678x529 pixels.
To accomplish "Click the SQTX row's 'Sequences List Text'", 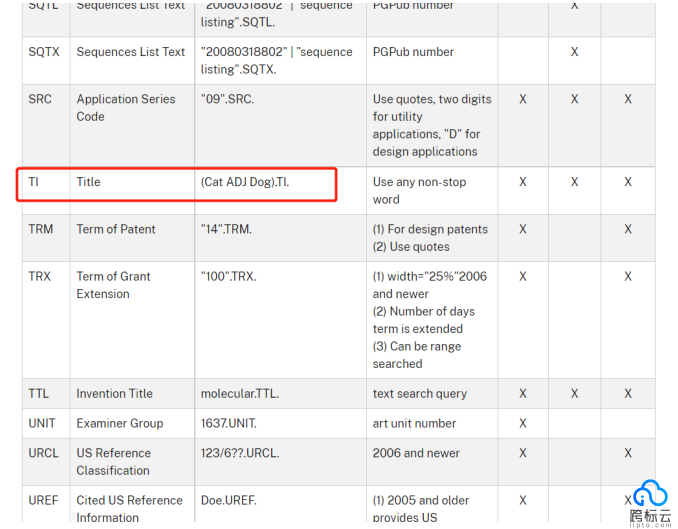I will (131, 52).
